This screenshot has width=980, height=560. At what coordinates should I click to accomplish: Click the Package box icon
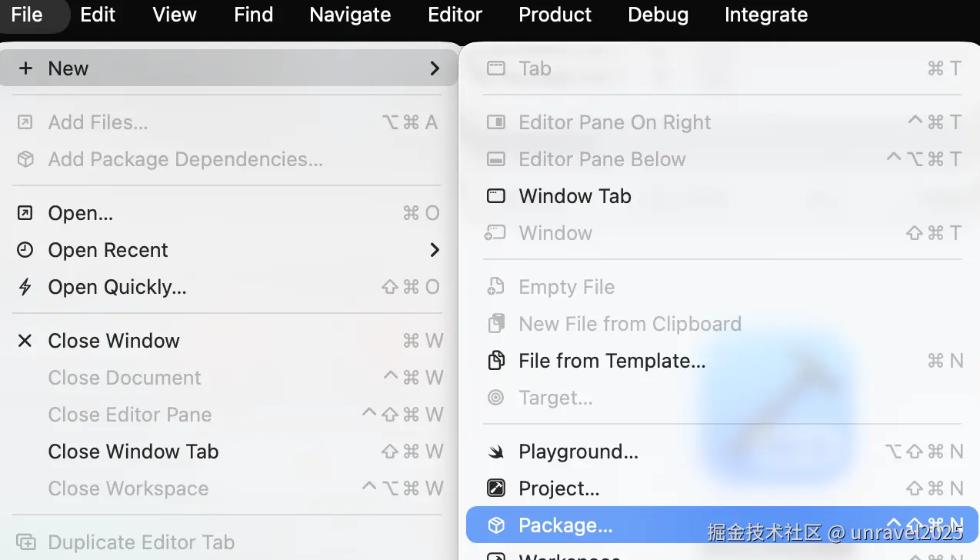(x=496, y=525)
